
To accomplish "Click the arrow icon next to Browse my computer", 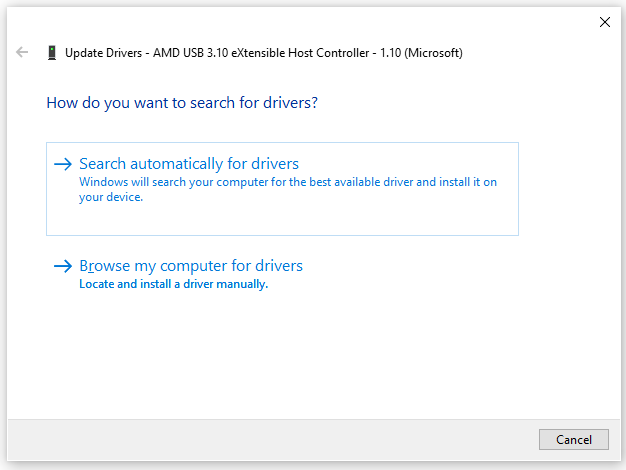I will 63,266.
